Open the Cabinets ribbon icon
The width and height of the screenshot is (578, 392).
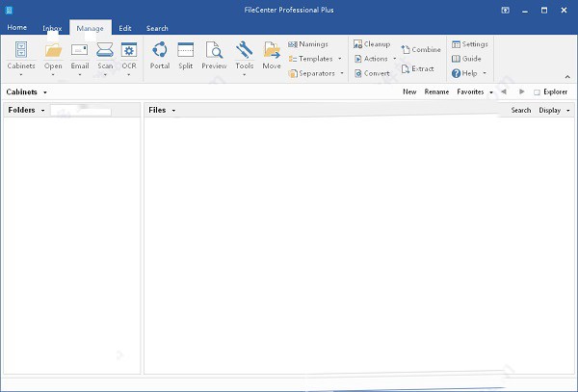[x=22, y=50]
